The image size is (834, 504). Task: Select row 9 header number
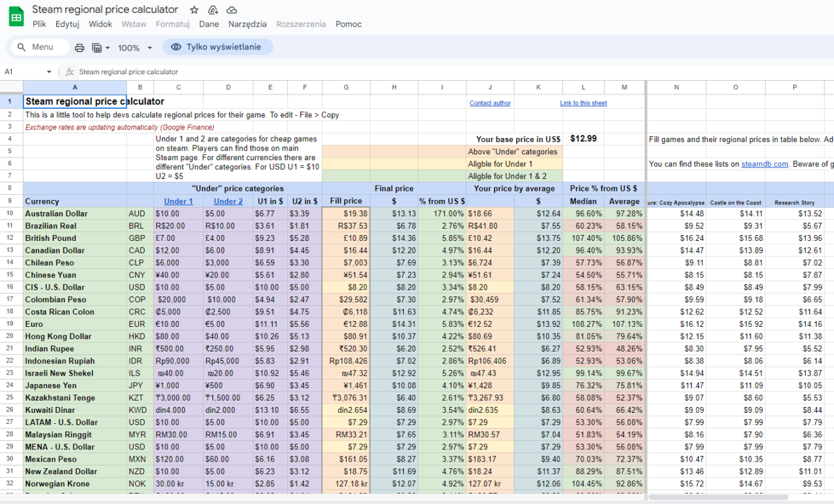click(x=11, y=201)
